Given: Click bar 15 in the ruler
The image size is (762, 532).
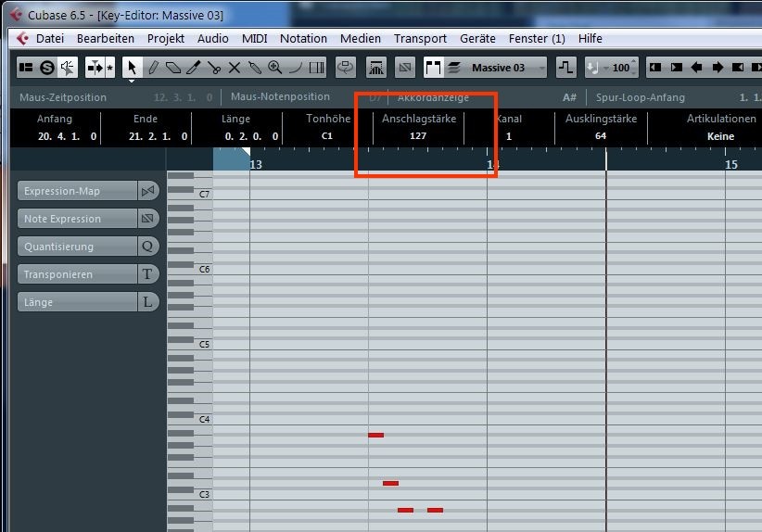Looking at the screenshot, I should click(x=731, y=165).
